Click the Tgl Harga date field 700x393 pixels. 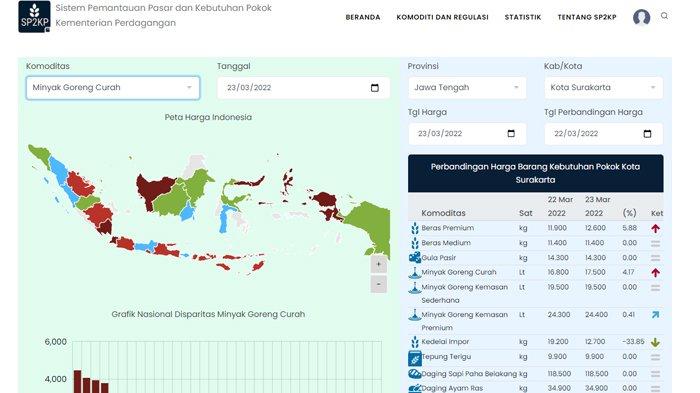point(467,134)
